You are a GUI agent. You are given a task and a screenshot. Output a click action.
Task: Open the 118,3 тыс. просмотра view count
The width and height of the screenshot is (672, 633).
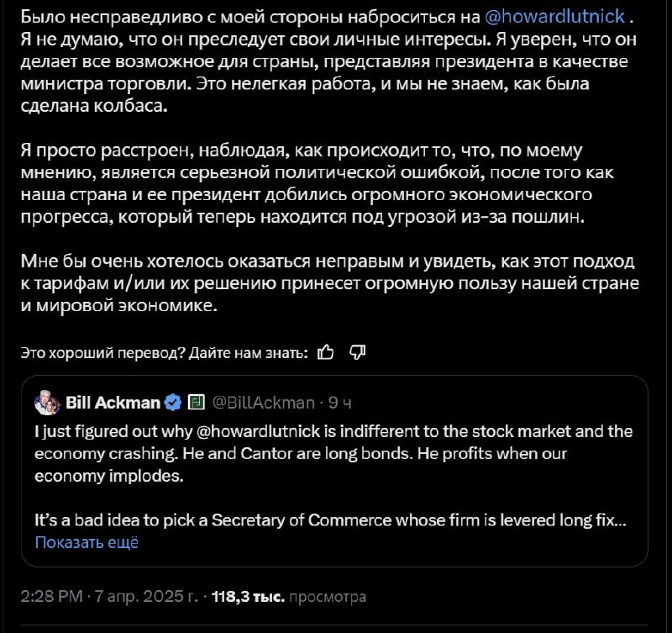click(289, 597)
